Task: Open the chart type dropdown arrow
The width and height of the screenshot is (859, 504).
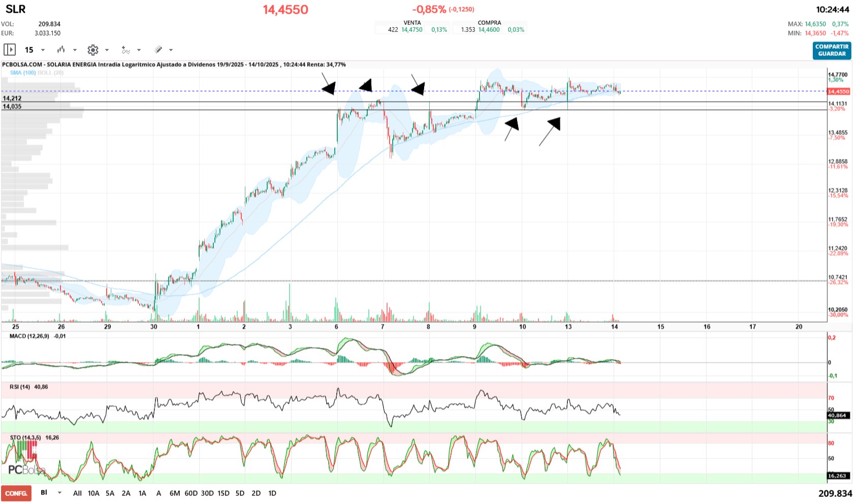Action: click(75, 50)
